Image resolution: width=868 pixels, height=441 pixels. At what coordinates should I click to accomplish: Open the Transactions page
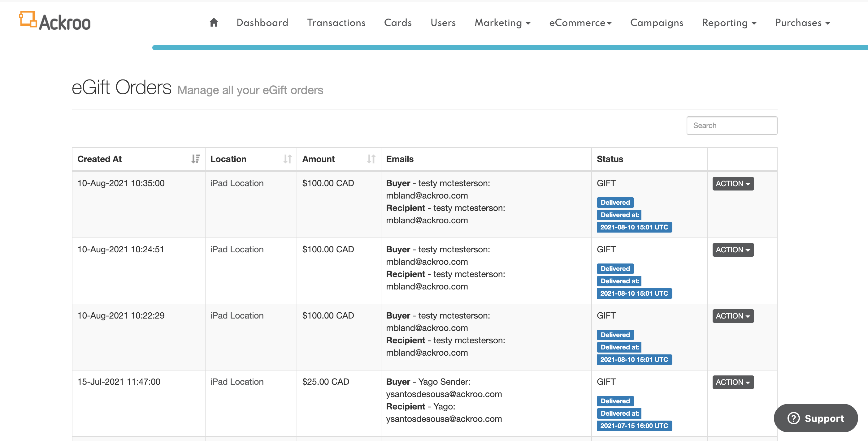coord(336,23)
